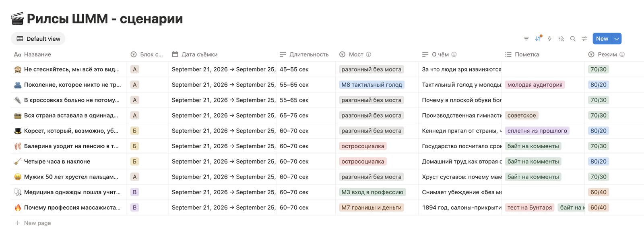Viewport: 644px width, 245px height.
Task: Click the sparkle AI icon in toolbar
Action: coord(561,39)
